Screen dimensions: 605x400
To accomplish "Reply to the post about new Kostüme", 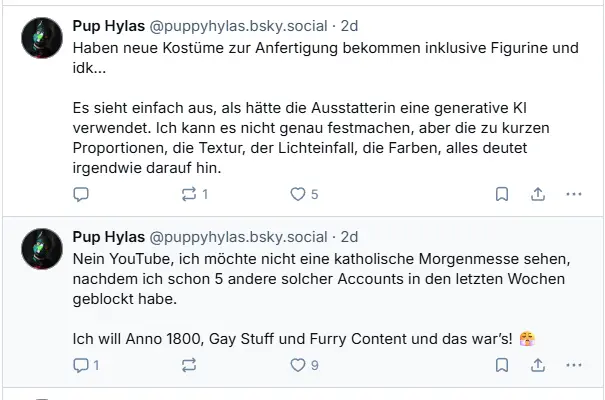I will click(x=82, y=194).
